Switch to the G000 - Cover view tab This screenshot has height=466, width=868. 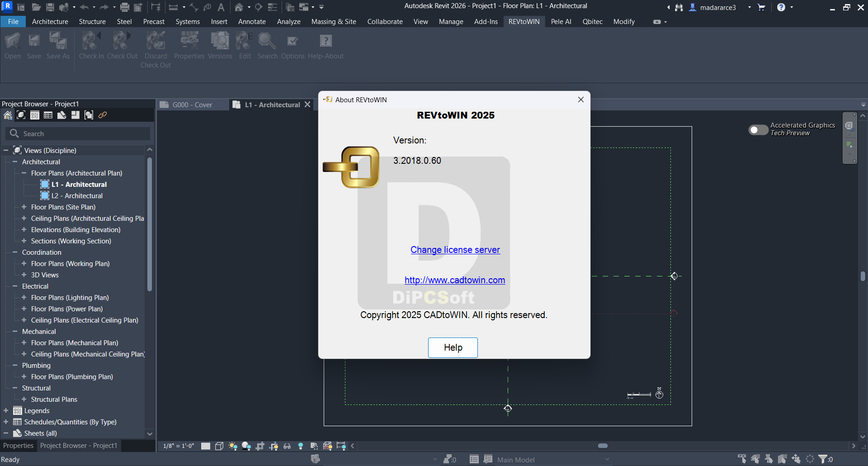(x=192, y=105)
